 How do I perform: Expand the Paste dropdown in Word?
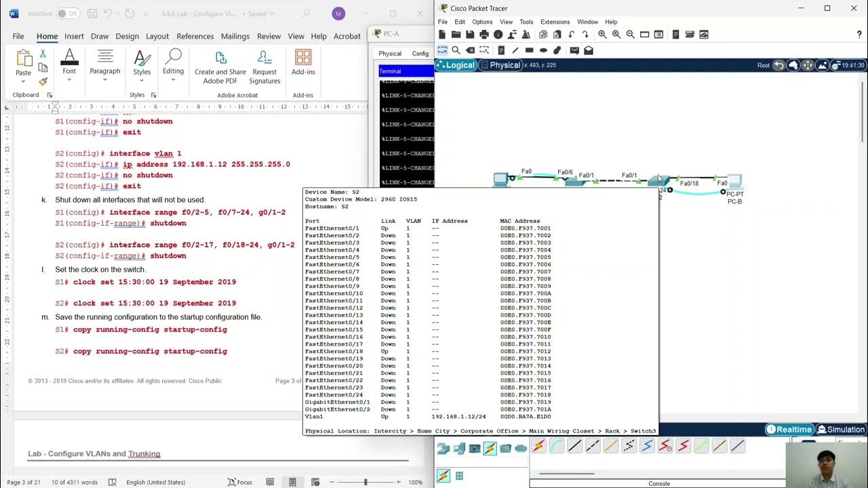point(24,81)
